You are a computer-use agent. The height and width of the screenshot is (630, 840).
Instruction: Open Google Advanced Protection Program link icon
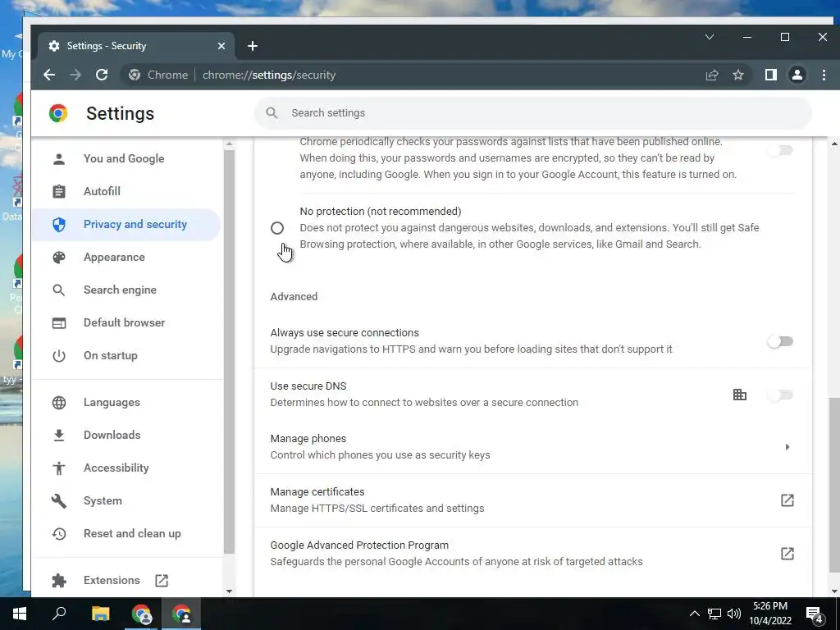(x=787, y=554)
